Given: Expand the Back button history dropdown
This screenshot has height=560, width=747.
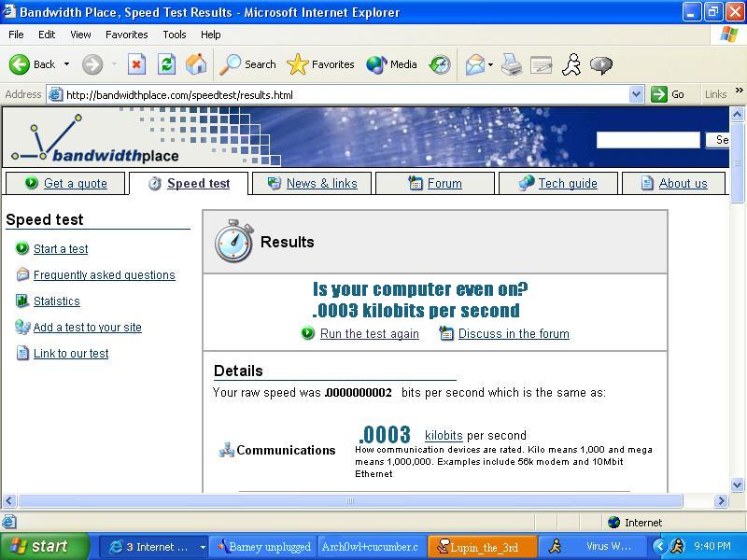Looking at the screenshot, I should 66,64.
